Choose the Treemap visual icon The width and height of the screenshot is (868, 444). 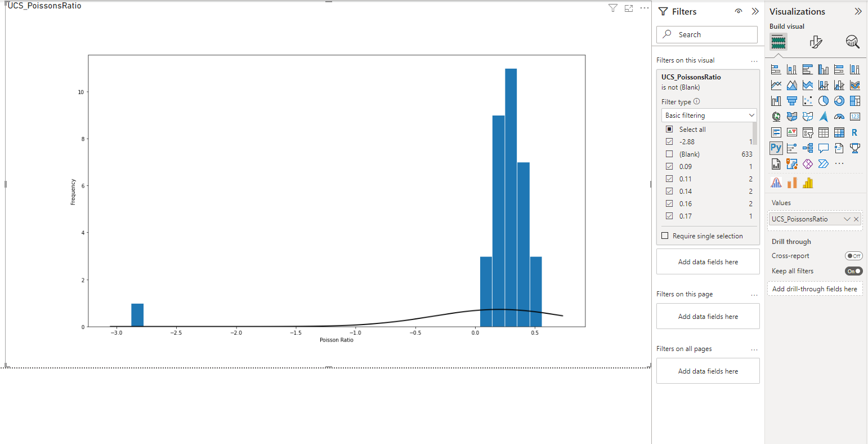click(x=855, y=101)
